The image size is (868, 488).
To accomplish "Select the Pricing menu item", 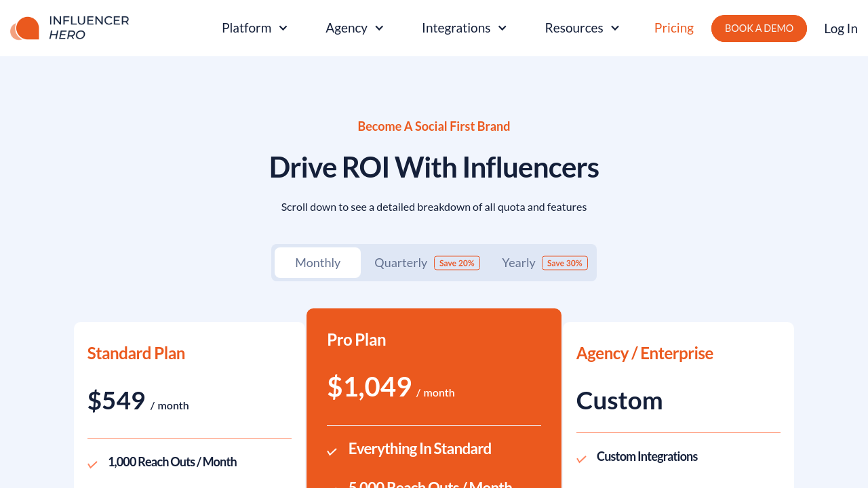I will pos(673,28).
